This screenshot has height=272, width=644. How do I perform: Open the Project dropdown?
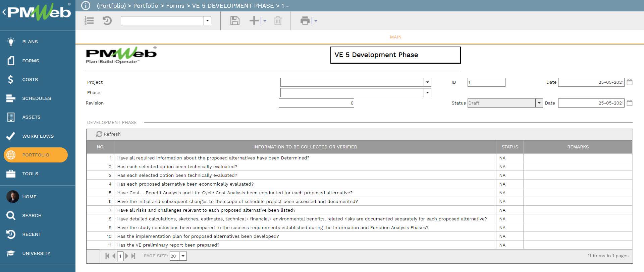tap(427, 82)
